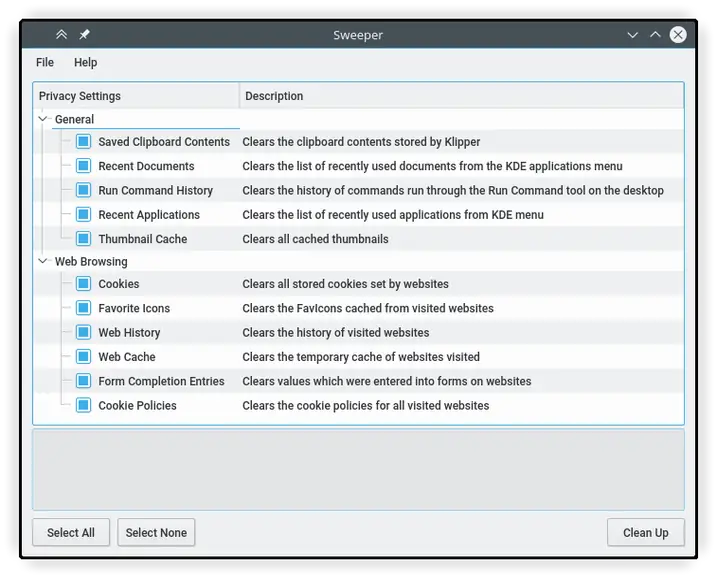The image size is (717, 578).
Task: Uncheck Saved Clipboard Contents
Action: click(x=83, y=141)
